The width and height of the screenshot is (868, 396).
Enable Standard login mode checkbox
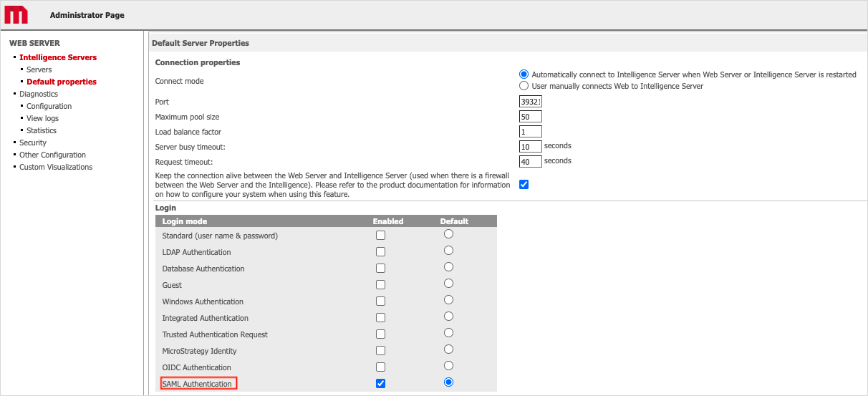tap(380, 236)
